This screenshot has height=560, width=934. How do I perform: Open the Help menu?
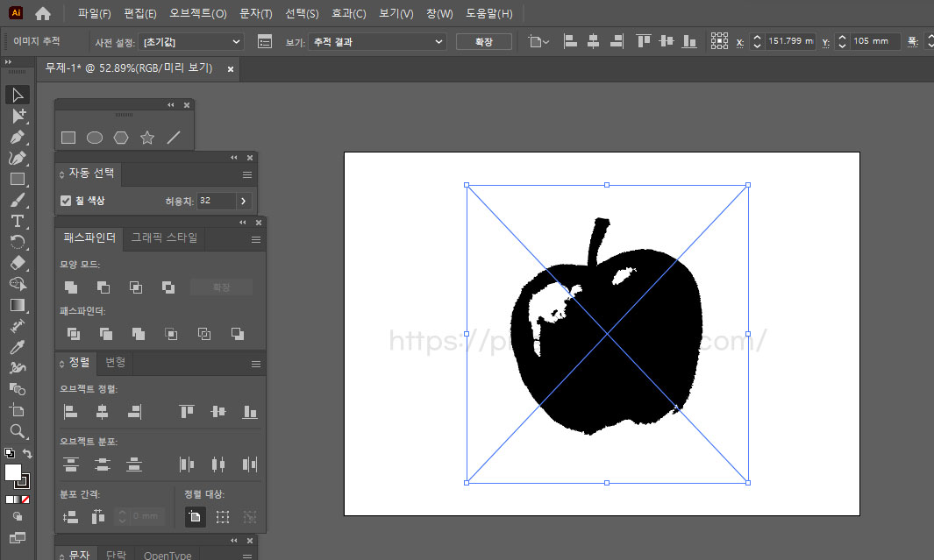coord(489,13)
